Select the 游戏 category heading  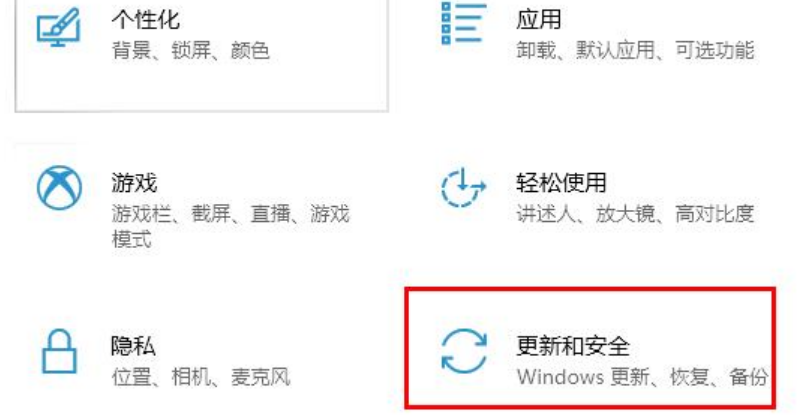tap(134, 183)
